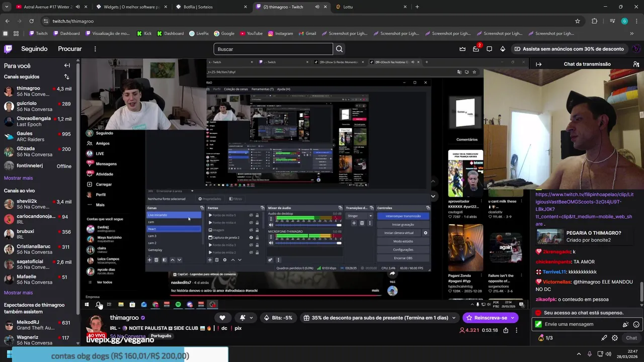Mute the thimagroo Twitch tab audio
This screenshot has height=362, width=644.
[x=317, y=7]
